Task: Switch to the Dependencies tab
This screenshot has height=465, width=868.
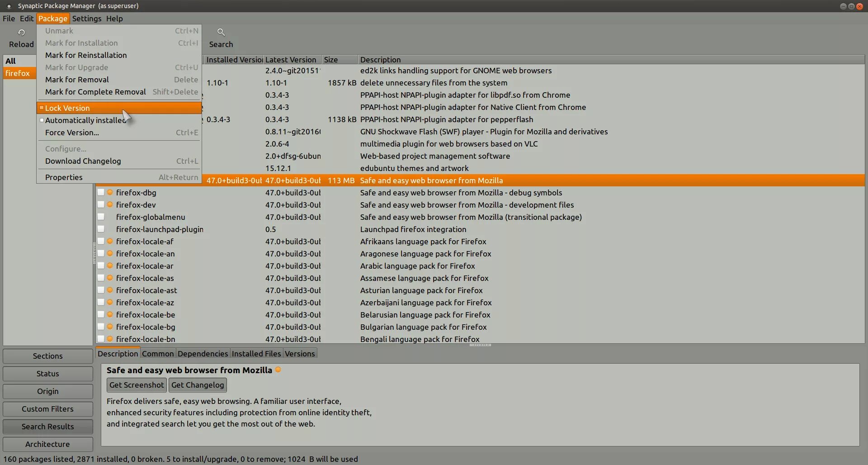Action: pos(203,354)
